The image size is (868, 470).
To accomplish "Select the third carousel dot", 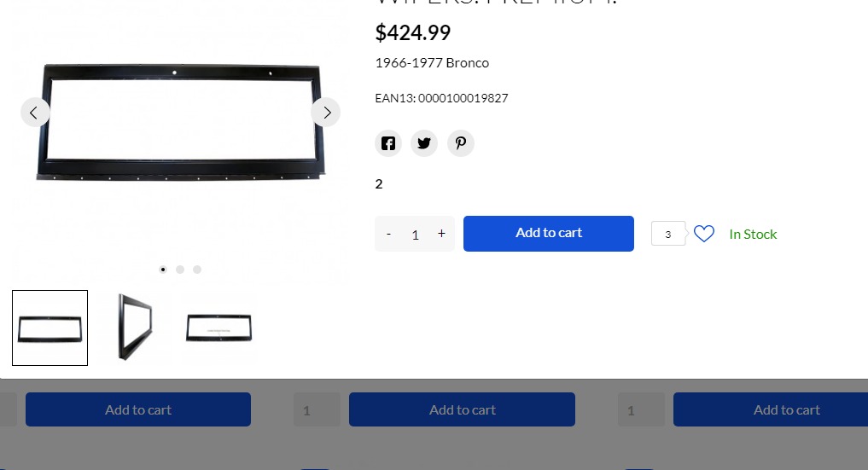I will 197,270.
